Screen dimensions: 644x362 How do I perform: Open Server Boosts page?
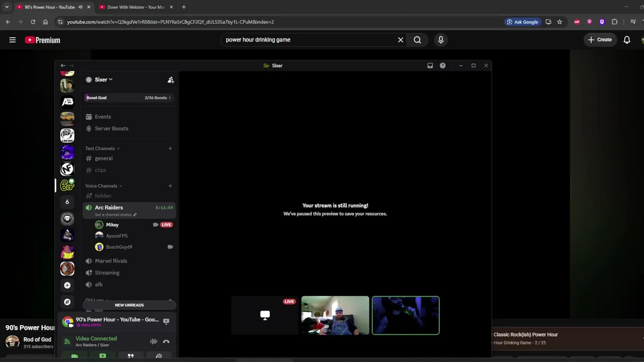tap(128, 128)
